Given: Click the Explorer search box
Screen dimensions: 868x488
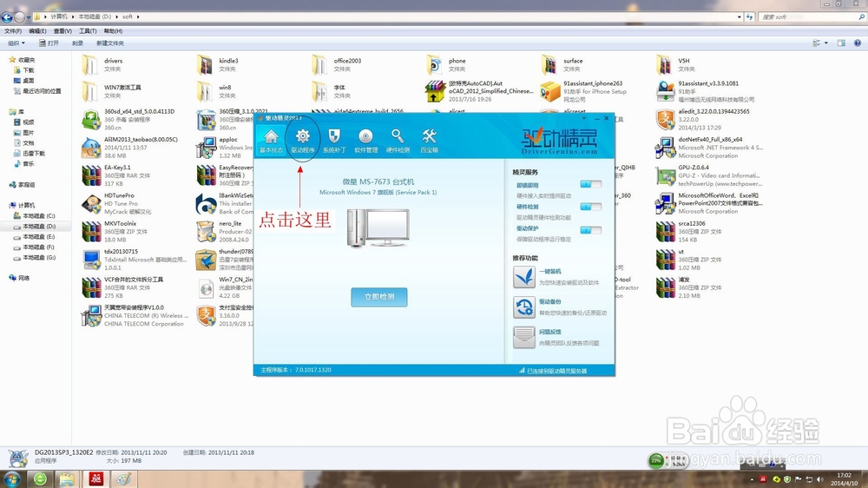Looking at the screenshot, I should (x=811, y=17).
